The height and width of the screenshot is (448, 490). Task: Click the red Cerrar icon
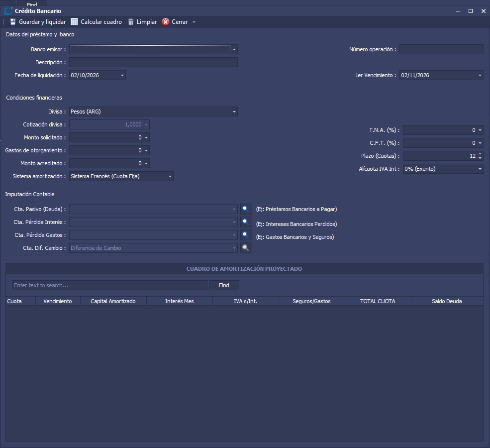(x=166, y=22)
